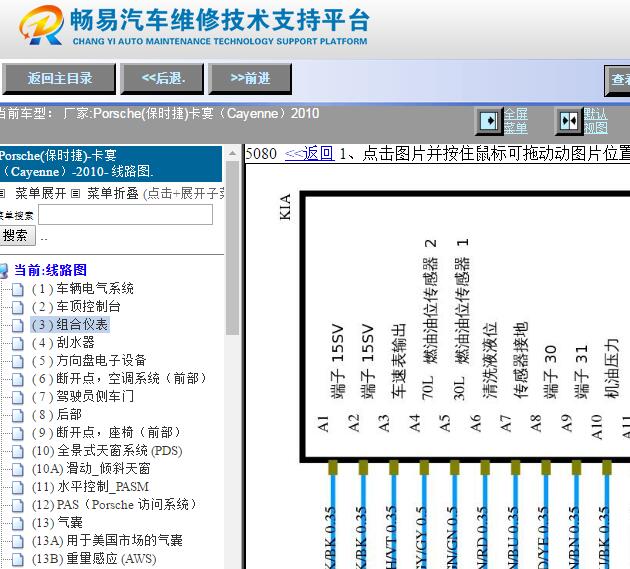Click the left panel scrollbar thumb
Image resolution: width=630 pixels, height=569 pixels.
232,247
